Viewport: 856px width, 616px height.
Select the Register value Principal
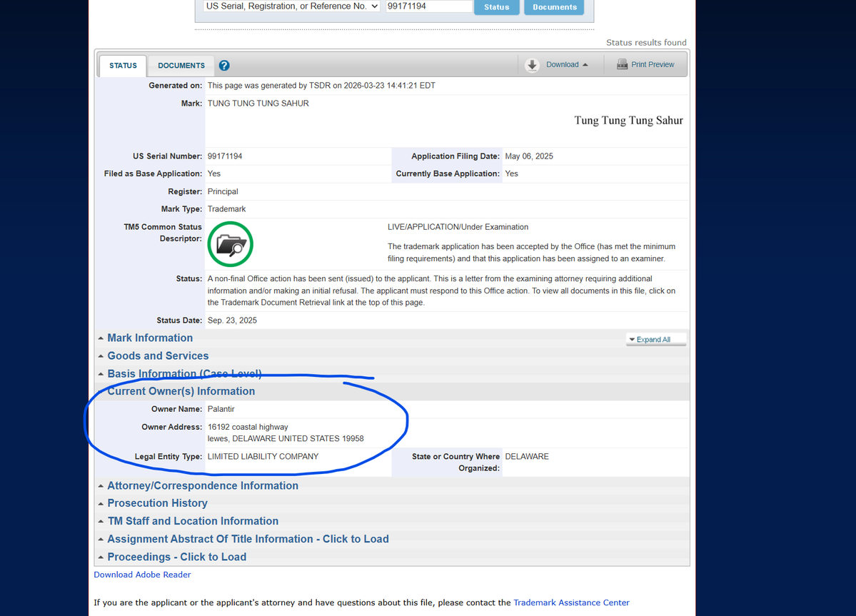[223, 191]
